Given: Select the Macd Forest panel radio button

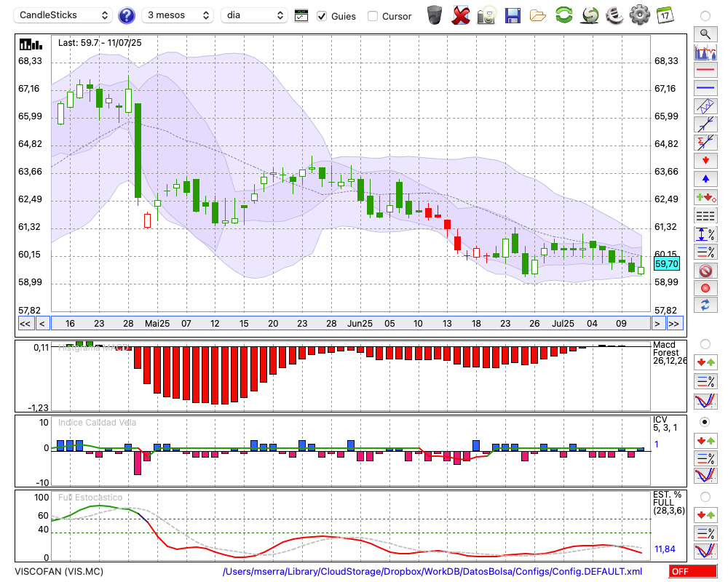Looking at the screenshot, I should pyautogui.click(x=705, y=344).
